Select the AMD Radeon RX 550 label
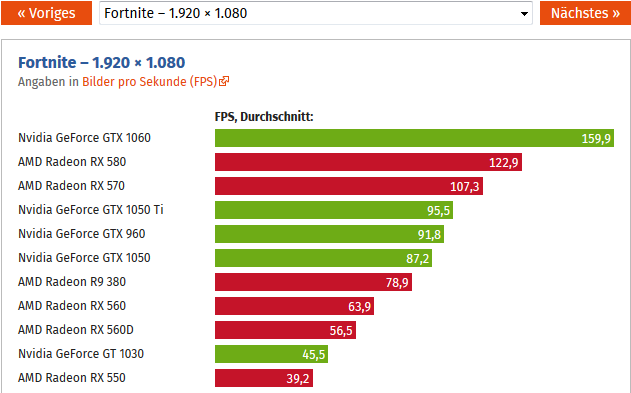Viewport: 631px width, 393px height. point(72,378)
